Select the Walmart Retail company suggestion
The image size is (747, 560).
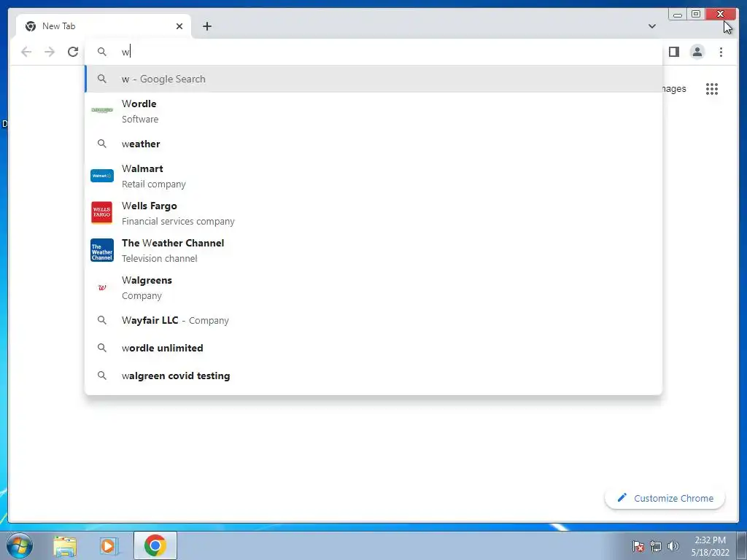point(373,176)
